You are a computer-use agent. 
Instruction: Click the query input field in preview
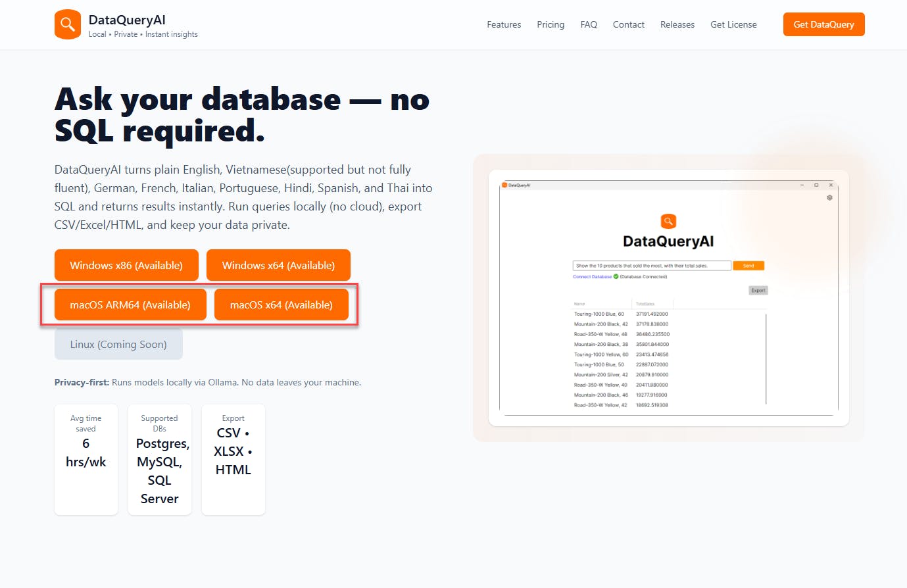(x=652, y=266)
